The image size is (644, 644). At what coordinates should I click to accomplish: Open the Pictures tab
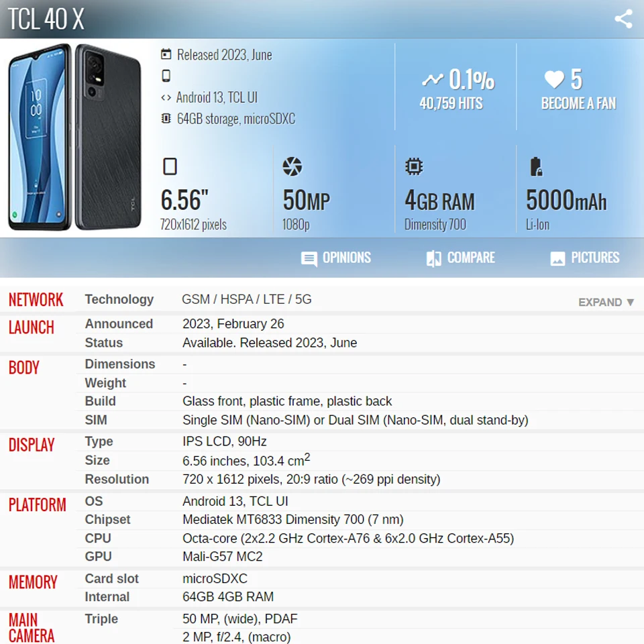[x=584, y=258]
